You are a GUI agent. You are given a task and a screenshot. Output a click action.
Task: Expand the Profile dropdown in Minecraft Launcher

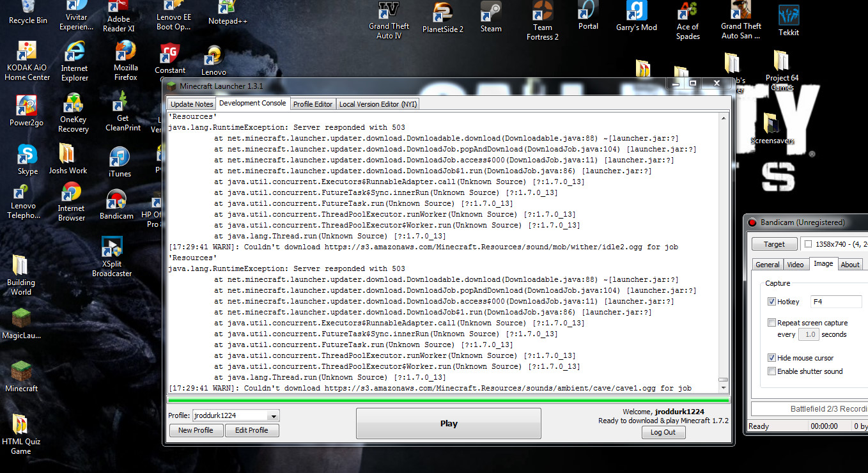pyautogui.click(x=274, y=415)
